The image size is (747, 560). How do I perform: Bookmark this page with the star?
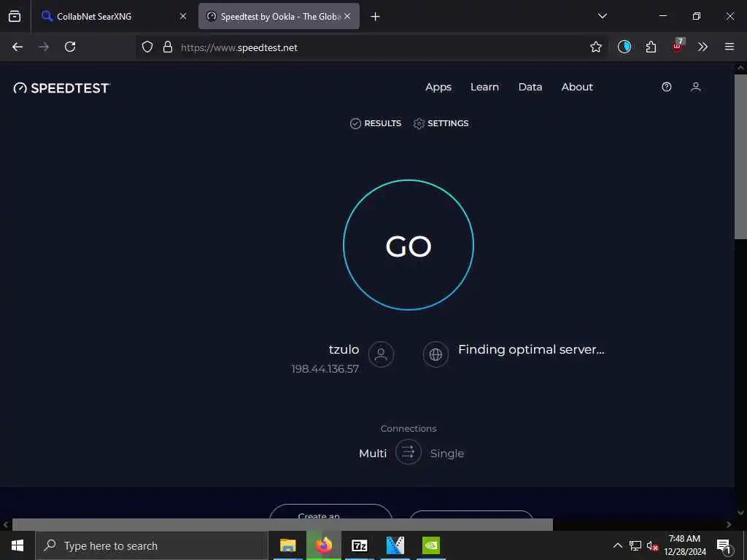(595, 47)
